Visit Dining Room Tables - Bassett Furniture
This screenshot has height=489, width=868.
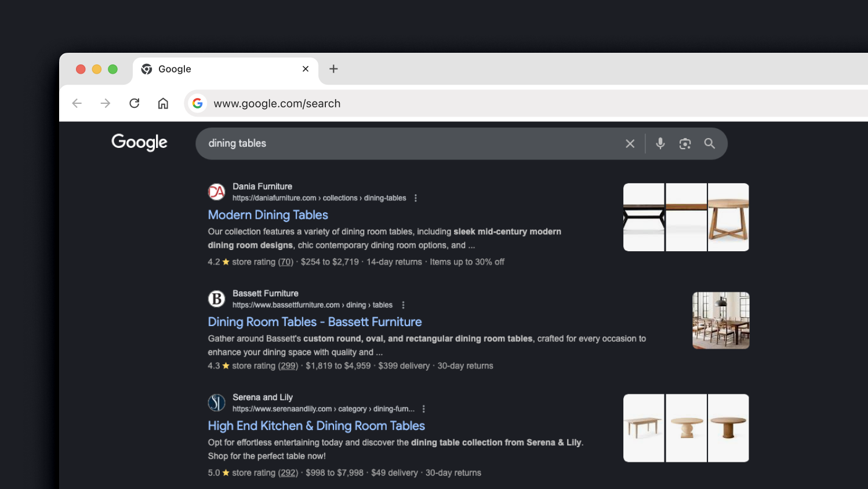pyautogui.click(x=315, y=321)
